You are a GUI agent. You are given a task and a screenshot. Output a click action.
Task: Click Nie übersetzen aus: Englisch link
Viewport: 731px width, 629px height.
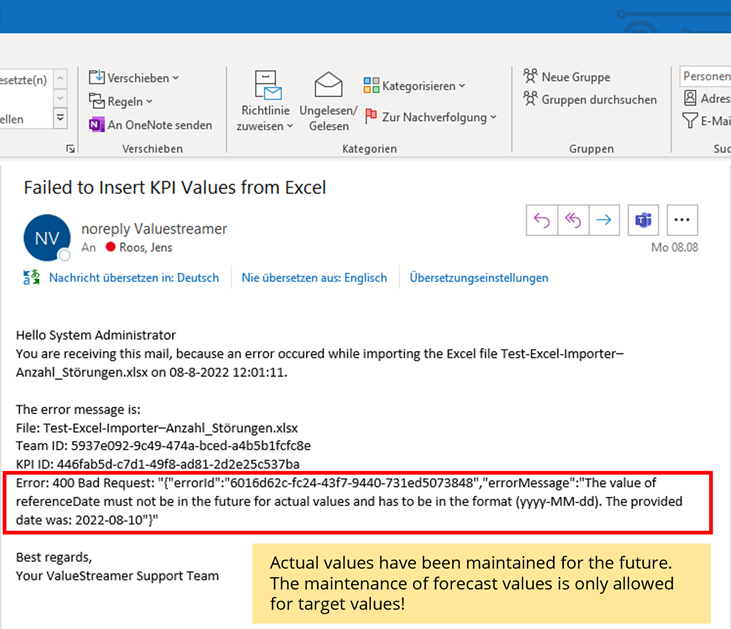(x=314, y=278)
